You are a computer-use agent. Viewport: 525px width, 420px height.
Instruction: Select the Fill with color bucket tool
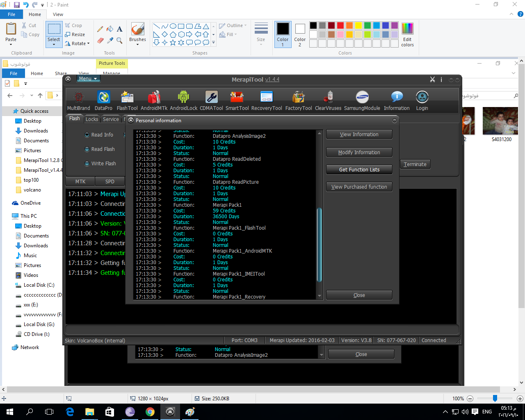110,29
